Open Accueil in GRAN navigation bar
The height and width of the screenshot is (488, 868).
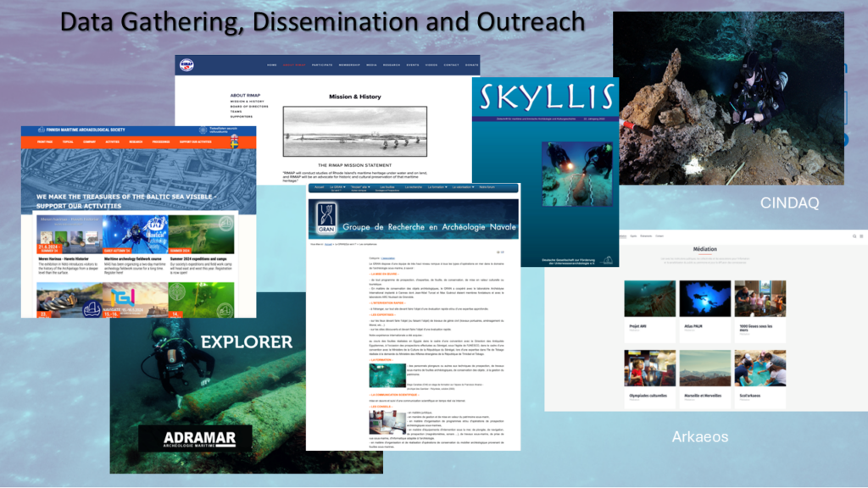coord(320,187)
